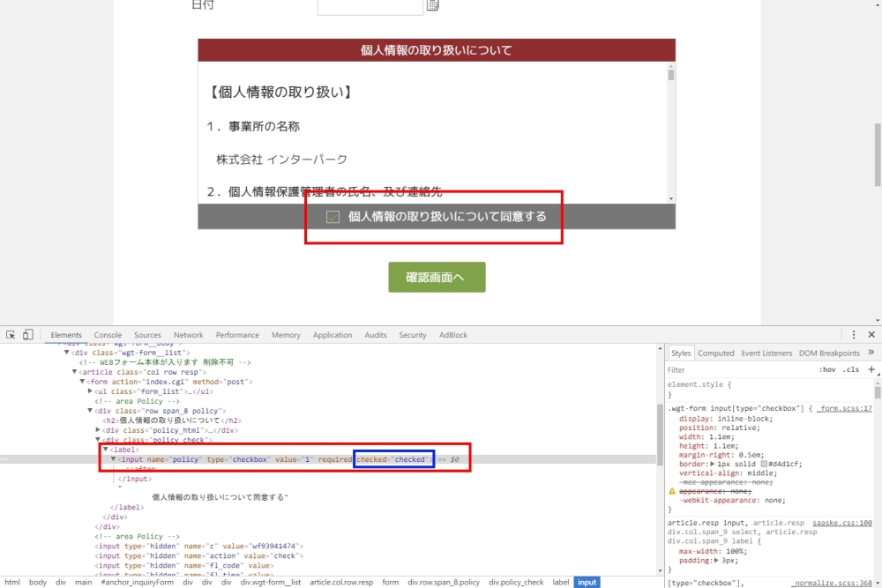Close the DevTools panel
882x588 pixels.
click(x=871, y=335)
